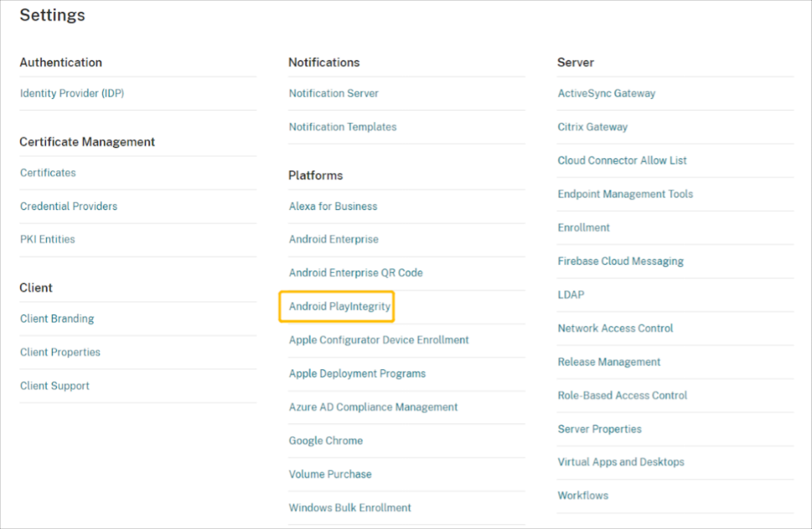This screenshot has width=812, height=529.
Task: Open ActiveSync Gateway server settings
Action: click(606, 93)
